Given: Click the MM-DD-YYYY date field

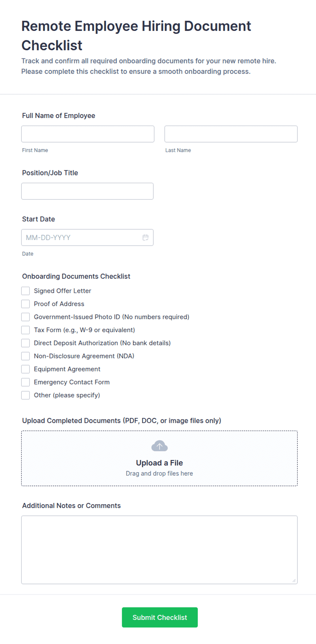Looking at the screenshot, I should click(x=87, y=238).
